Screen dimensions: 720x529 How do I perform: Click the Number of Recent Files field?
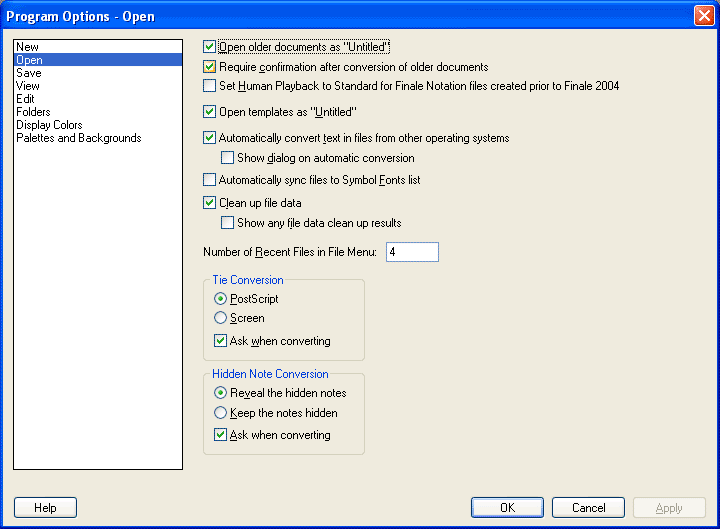412,252
